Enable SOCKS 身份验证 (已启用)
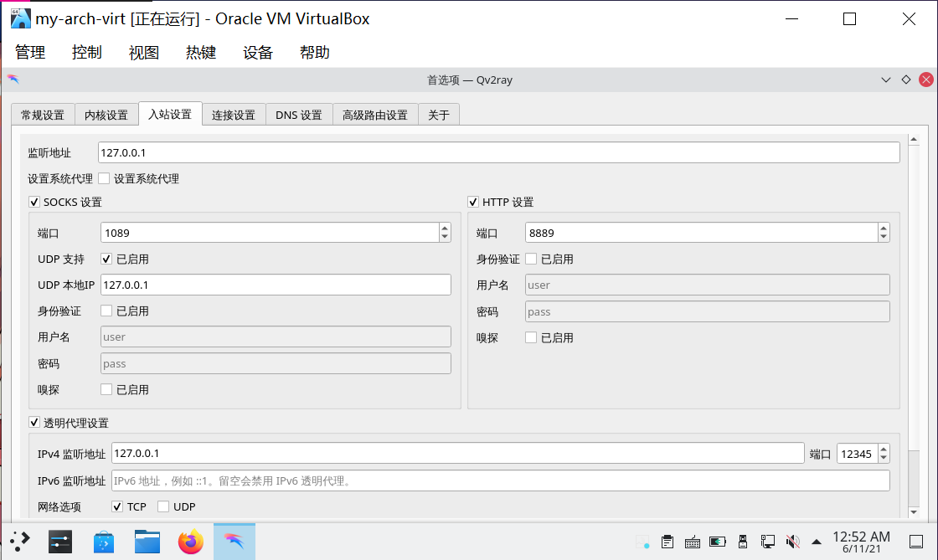Image resolution: width=938 pixels, height=560 pixels. [106, 311]
